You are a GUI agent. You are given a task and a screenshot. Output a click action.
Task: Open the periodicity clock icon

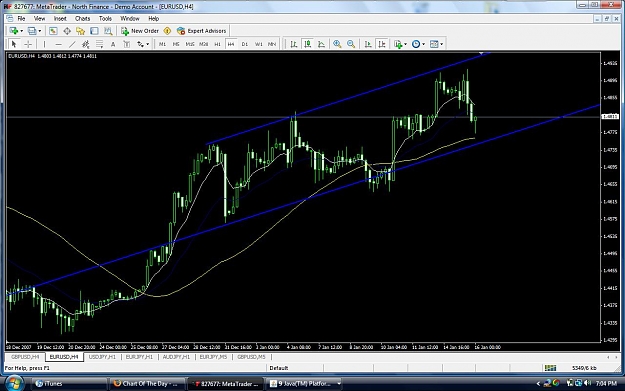(416, 44)
